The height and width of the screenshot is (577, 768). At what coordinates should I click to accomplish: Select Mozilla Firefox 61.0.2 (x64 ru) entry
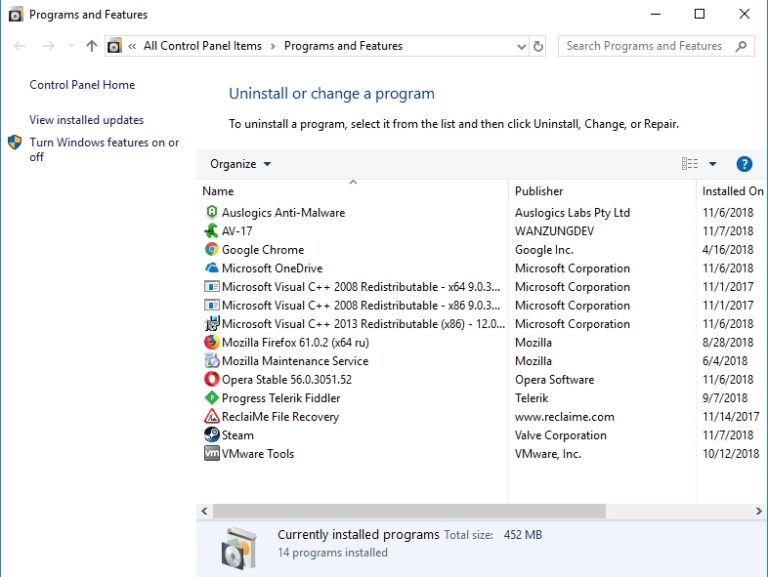[x=295, y=342]
